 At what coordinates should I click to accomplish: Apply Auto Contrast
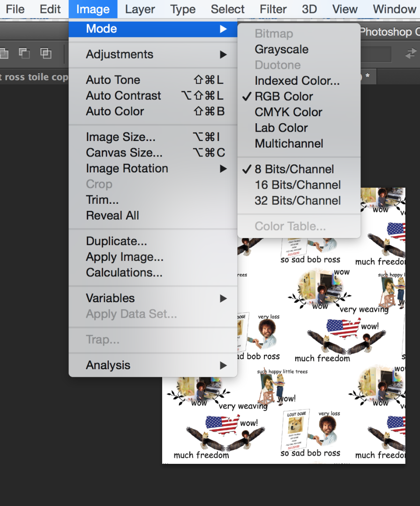pos(153,96)
